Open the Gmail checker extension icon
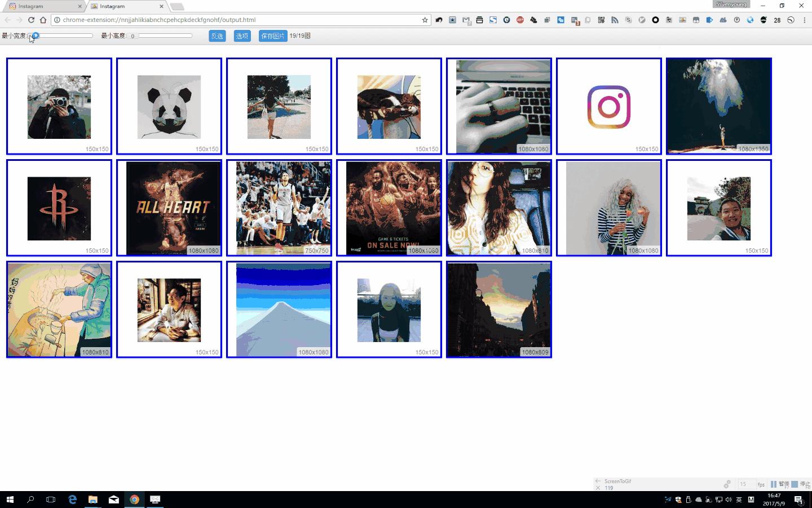 pos(466,20)
